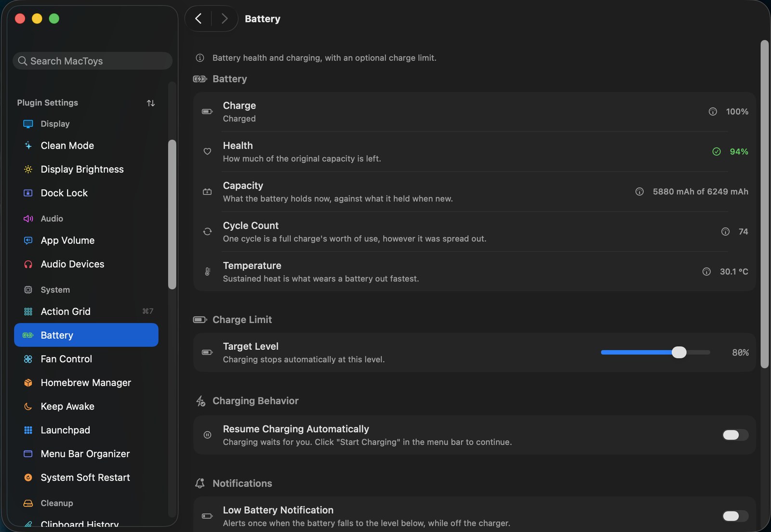Click the Search MacToys field
This screenshot has width=771, height=532.
pyautogui.click(x=93, y=61)
